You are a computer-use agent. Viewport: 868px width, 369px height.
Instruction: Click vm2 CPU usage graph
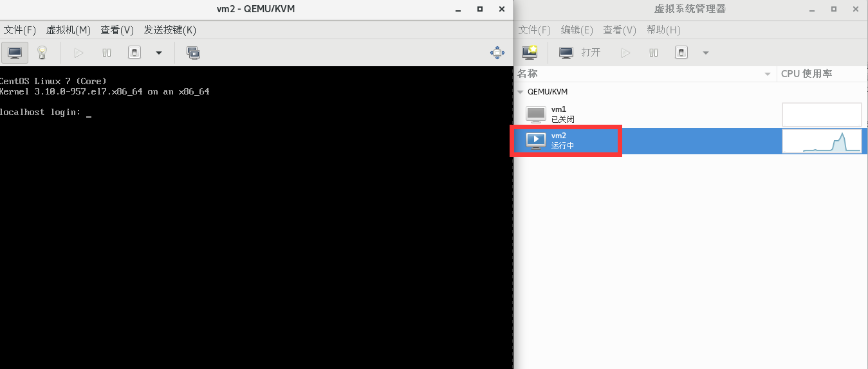coord(822,141)
